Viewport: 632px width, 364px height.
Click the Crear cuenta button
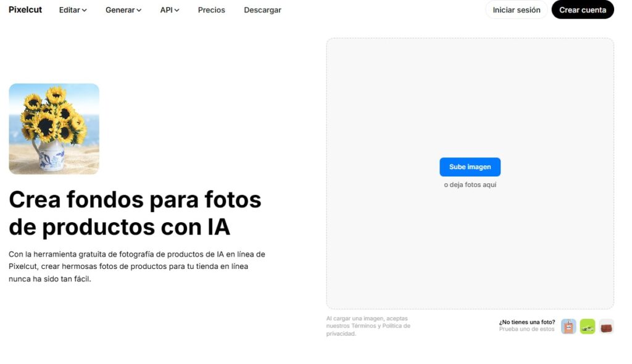582,10
